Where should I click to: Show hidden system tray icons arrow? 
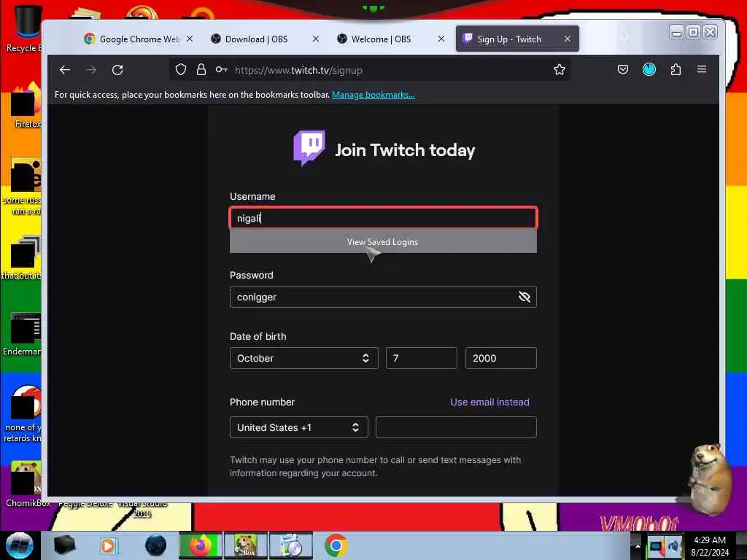click(638, 545)
